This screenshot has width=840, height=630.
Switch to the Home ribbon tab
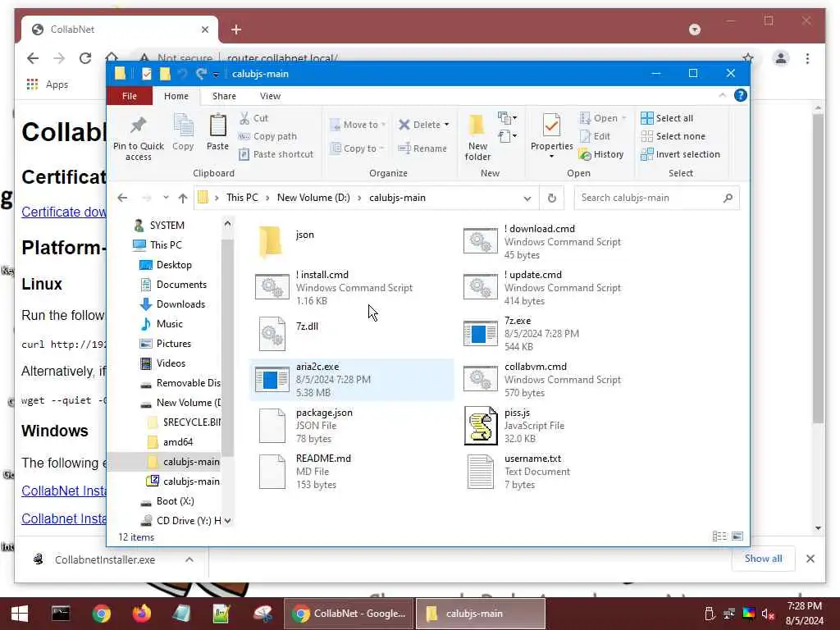point(176,96)
